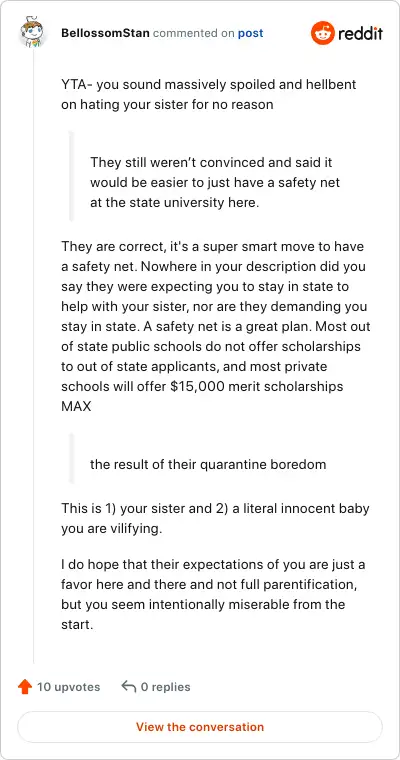Click the orange upvote arrow icon

click(24, 686)
